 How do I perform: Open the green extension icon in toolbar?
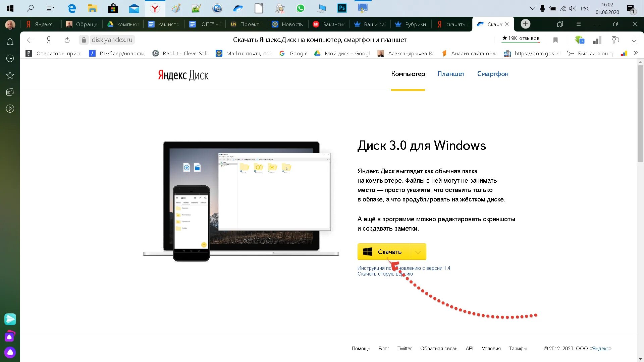click(579, 40)
